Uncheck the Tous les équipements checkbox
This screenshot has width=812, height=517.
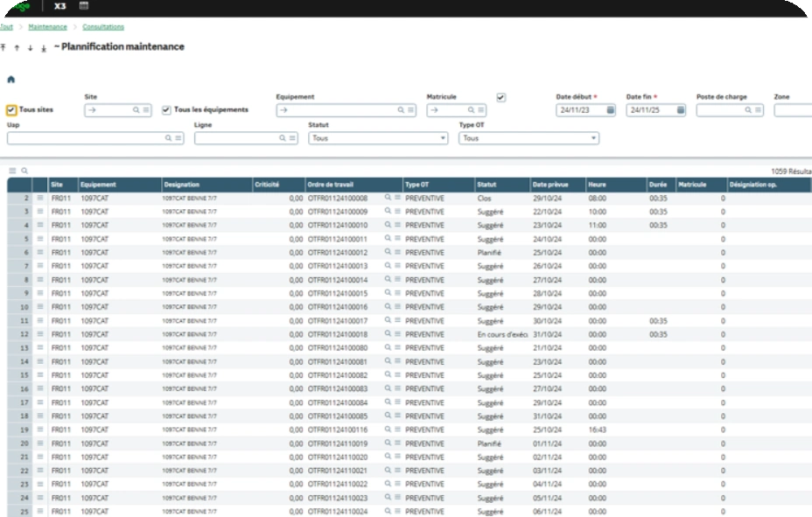(166, 110)
